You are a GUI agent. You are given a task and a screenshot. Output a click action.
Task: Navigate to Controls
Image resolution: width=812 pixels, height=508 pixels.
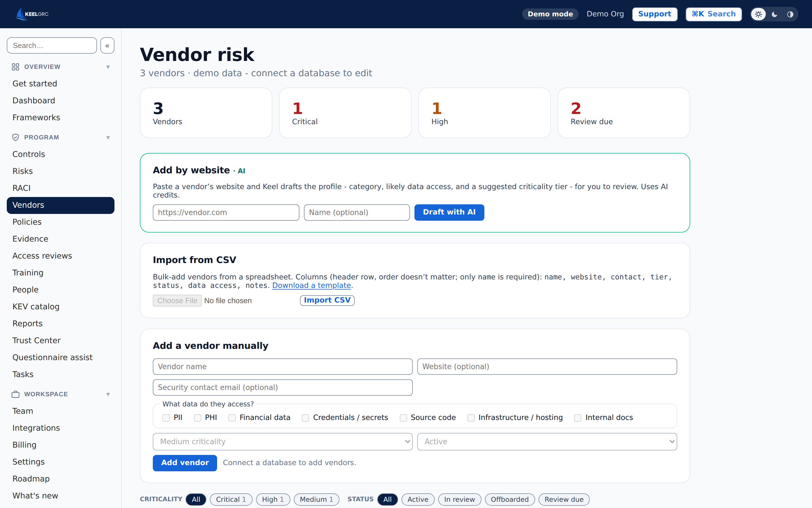tap(60, 154)
